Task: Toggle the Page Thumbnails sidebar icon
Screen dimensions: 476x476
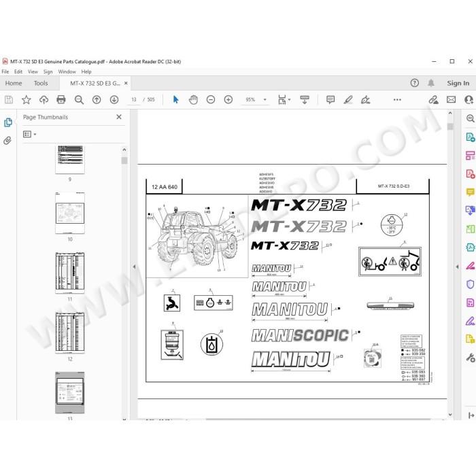Action: coord(8,122)
